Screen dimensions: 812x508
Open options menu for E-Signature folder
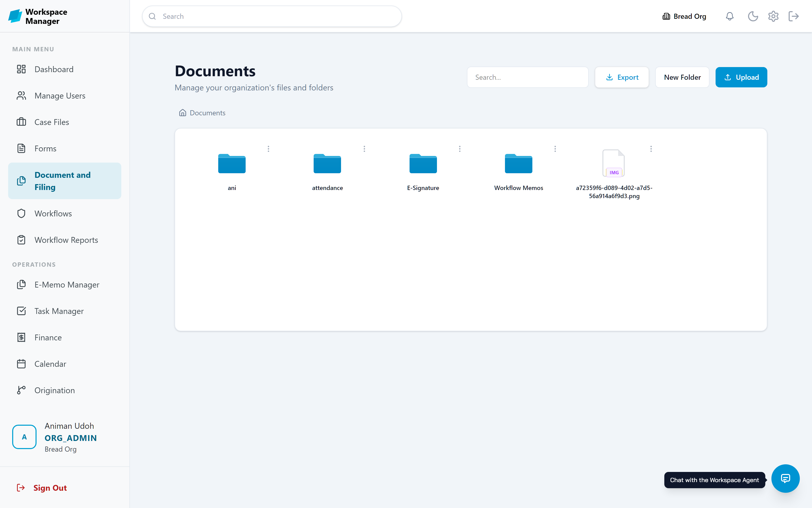pos(460,149)
